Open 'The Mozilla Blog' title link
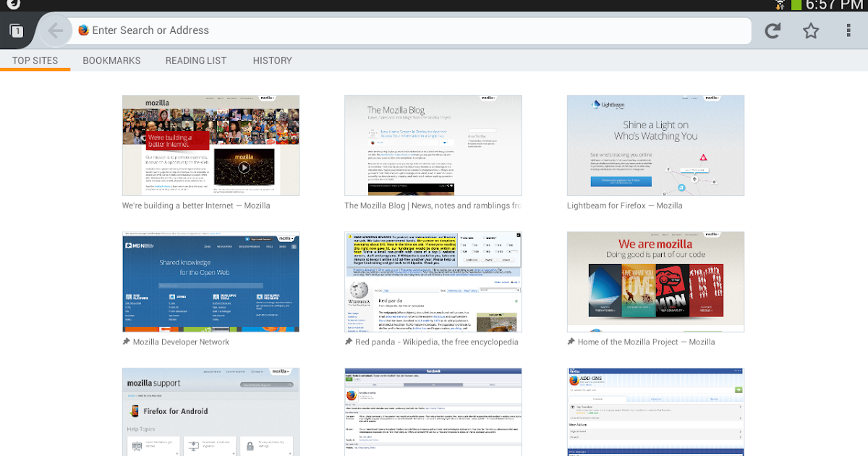The height and width of the screenshot is (456, 868). (x=433, y=205)
